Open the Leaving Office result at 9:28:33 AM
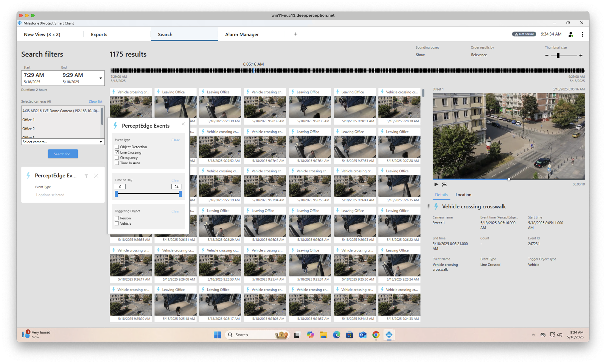Viewport: 606px width, 364px height. (x=310, y=106)
